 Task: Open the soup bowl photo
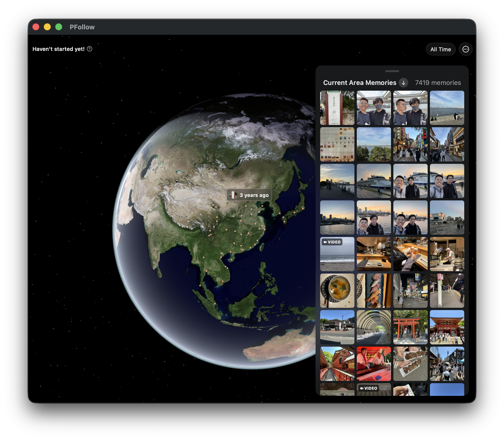337,290
